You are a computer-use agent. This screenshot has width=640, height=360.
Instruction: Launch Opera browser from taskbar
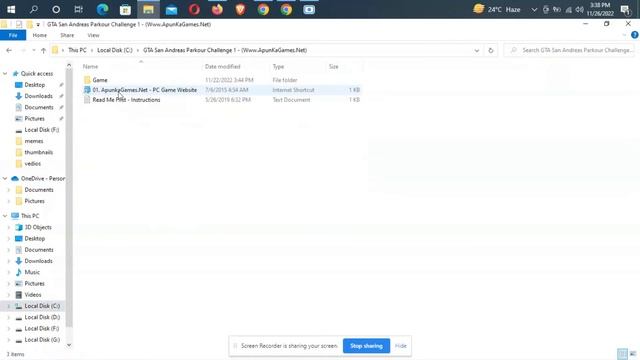tap(194, 9)
